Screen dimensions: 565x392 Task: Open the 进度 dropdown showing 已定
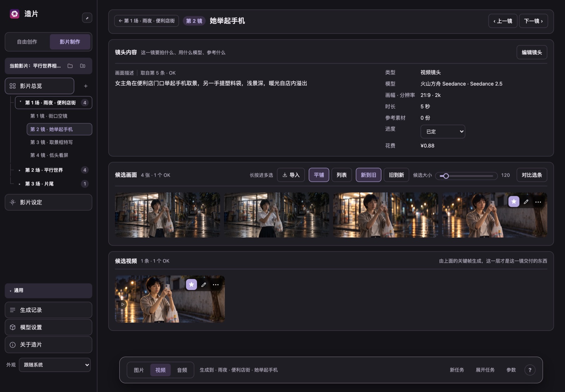tap(443, 132)
